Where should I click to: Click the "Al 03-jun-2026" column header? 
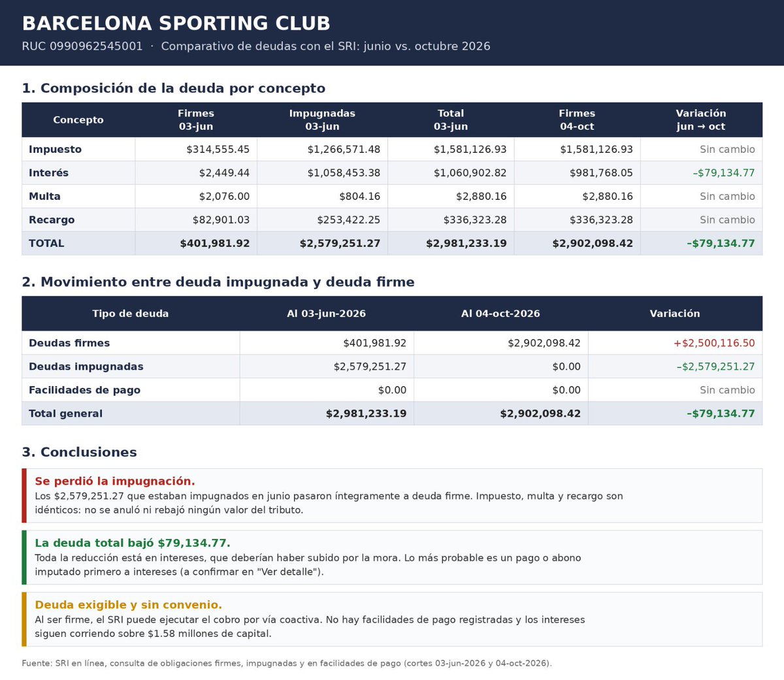click(327, 314)
